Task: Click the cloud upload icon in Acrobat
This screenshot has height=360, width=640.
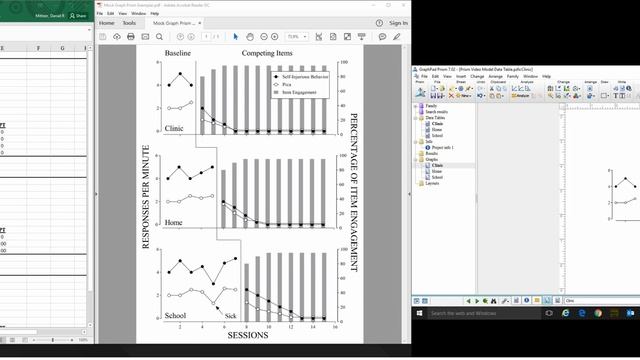Action: click(x=117, y=37)
